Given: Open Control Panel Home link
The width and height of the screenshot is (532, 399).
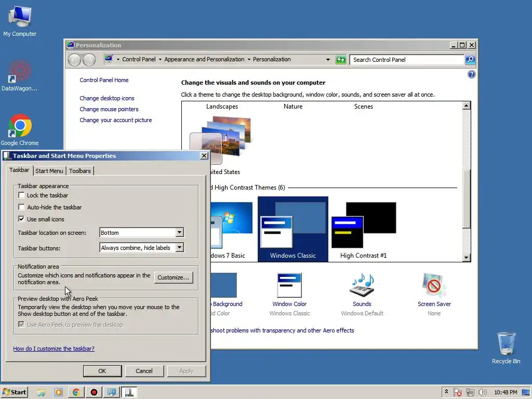Looking at the screenshot, I should coord(104,80).
